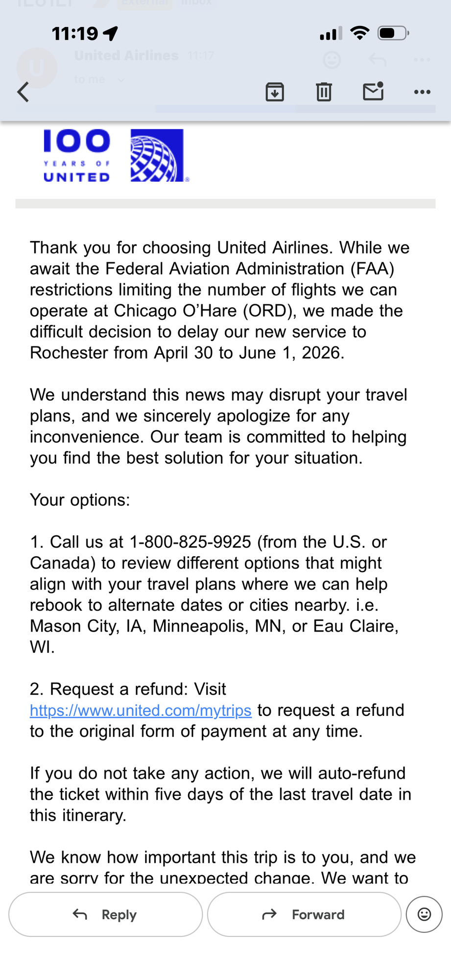Go back using the left chevron

pyautogui.click(x=23, y=92)
